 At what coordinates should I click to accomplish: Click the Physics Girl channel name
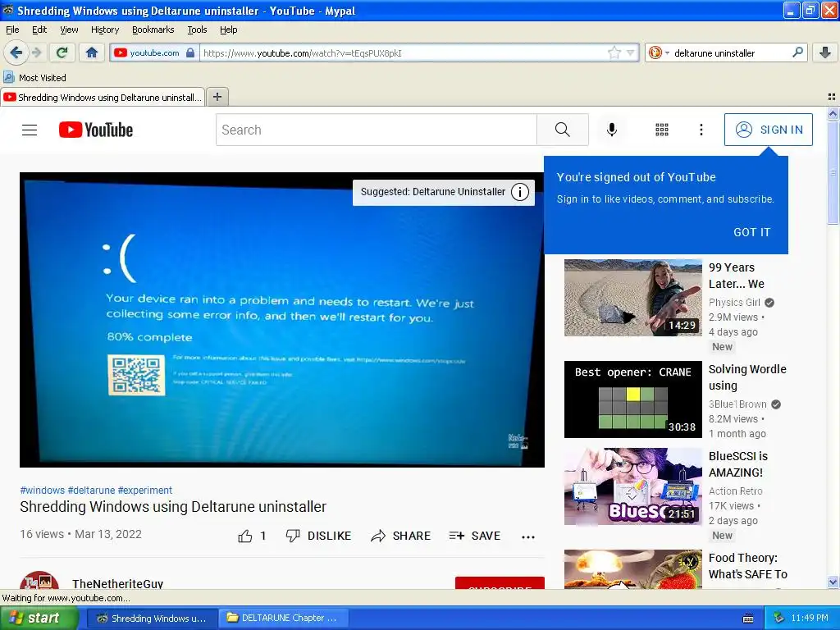click(x=734, y=302)
